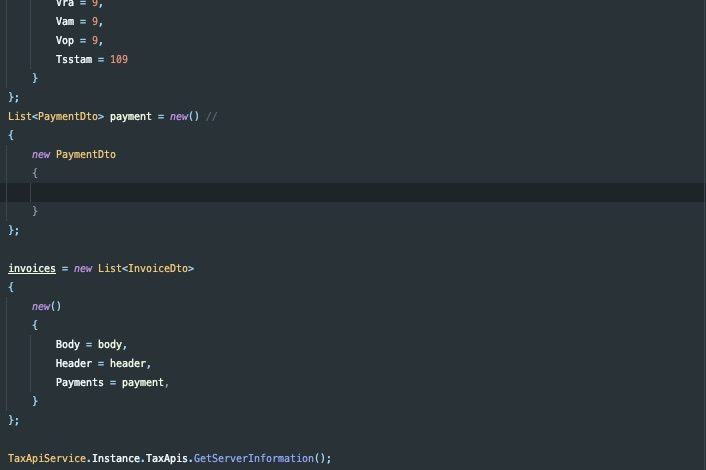Click the Body property name
The width and height of the screenshot is (706, 470).
point(68,344)
